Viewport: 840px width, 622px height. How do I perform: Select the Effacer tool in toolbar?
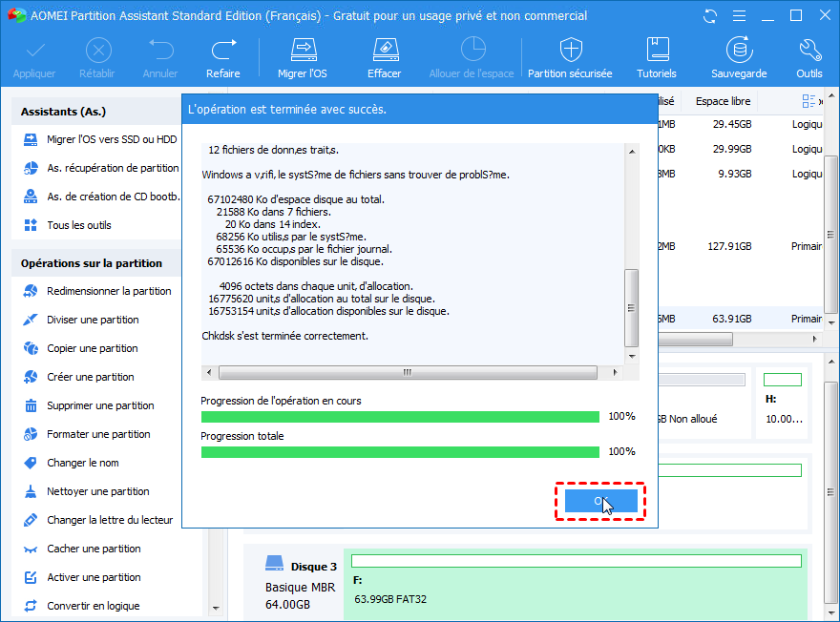(x=385, y=58)
